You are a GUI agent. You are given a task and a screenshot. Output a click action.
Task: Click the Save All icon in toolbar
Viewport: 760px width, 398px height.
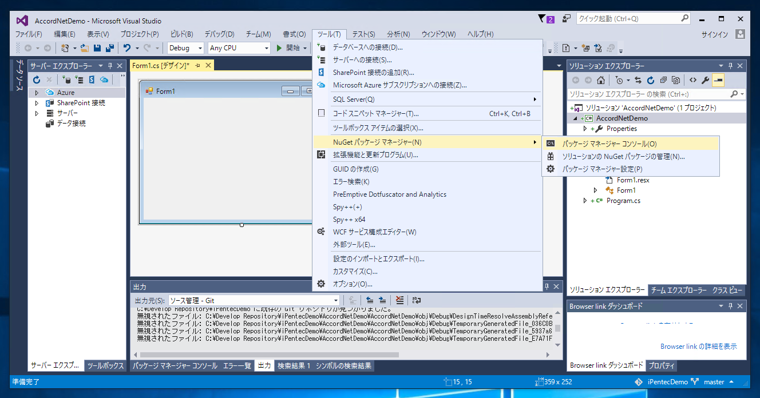tap(110, 48)
